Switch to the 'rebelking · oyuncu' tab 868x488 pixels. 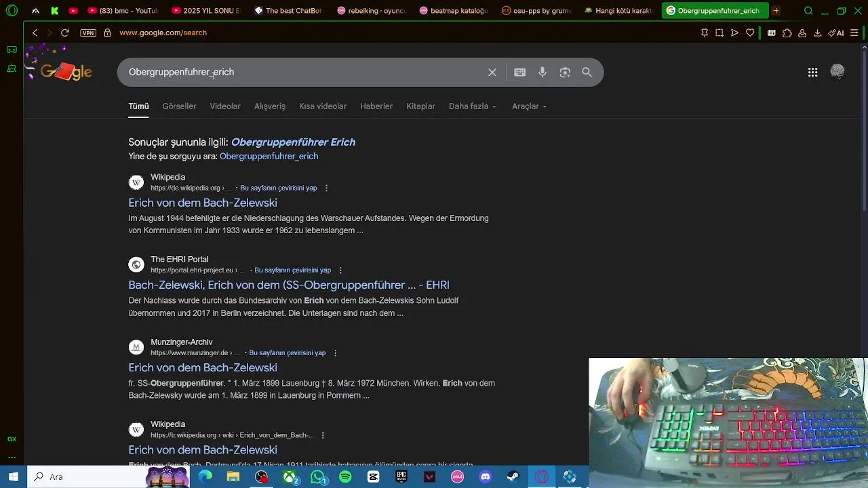[x=371, y=11]
